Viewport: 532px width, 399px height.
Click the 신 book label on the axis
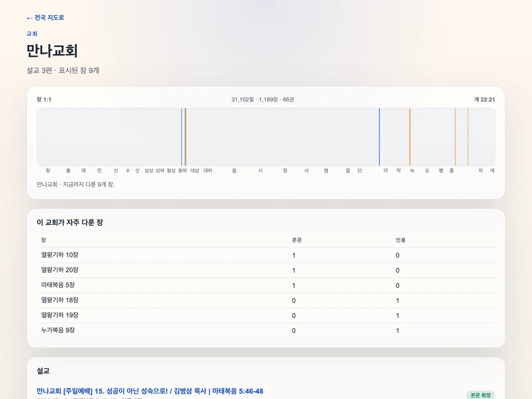116,171
